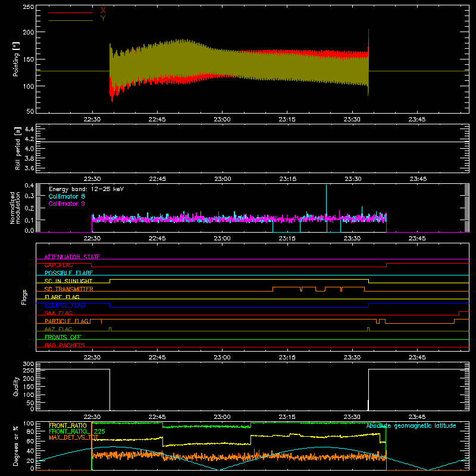The height and width of the screenshot is (476, 476).
Task: Click the 300 value on Quality axis
Action: point(29,364)
